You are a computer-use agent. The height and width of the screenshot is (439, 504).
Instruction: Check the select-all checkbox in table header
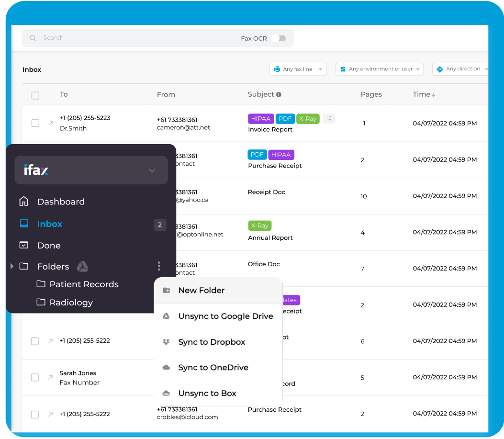35,95
